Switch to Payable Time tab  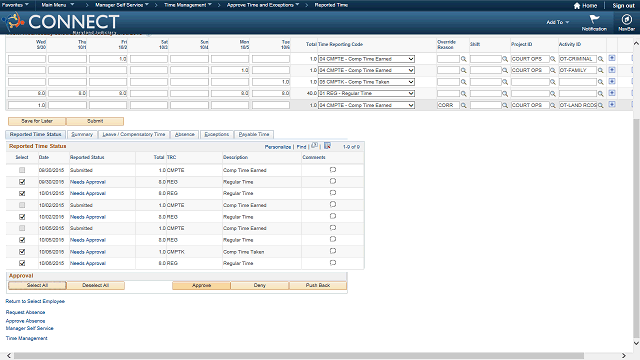pyautogui.click(x=254, y=134)
